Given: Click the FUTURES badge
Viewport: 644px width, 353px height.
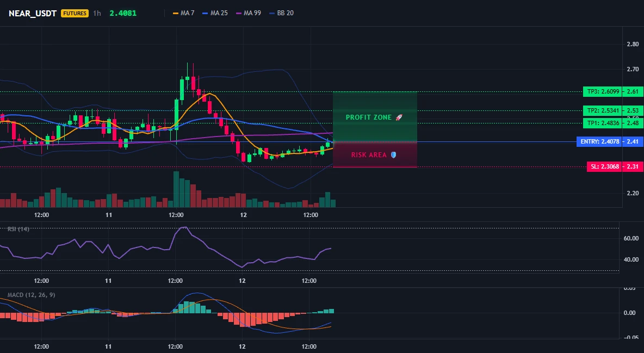Looking at the screenshot, I should pos(75,13).
